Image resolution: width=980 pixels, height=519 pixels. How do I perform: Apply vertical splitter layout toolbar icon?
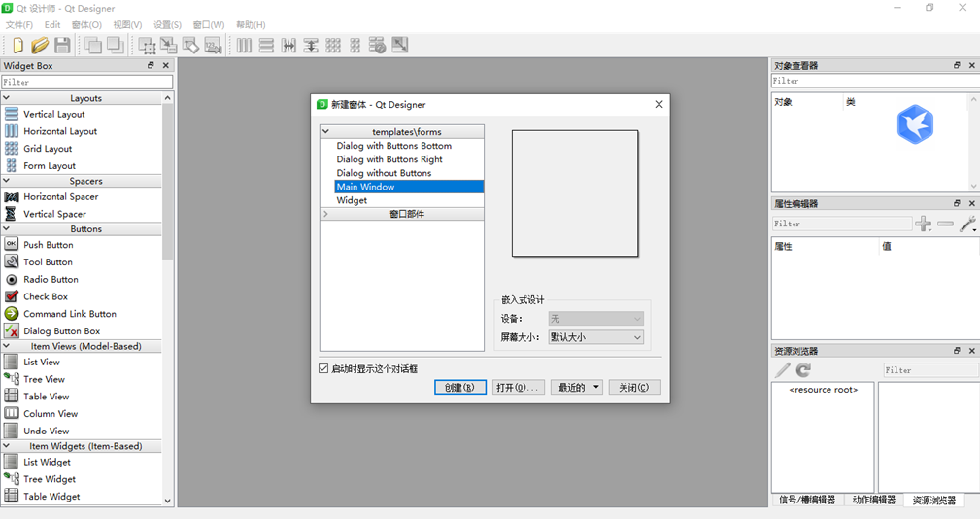click(311, 45)
